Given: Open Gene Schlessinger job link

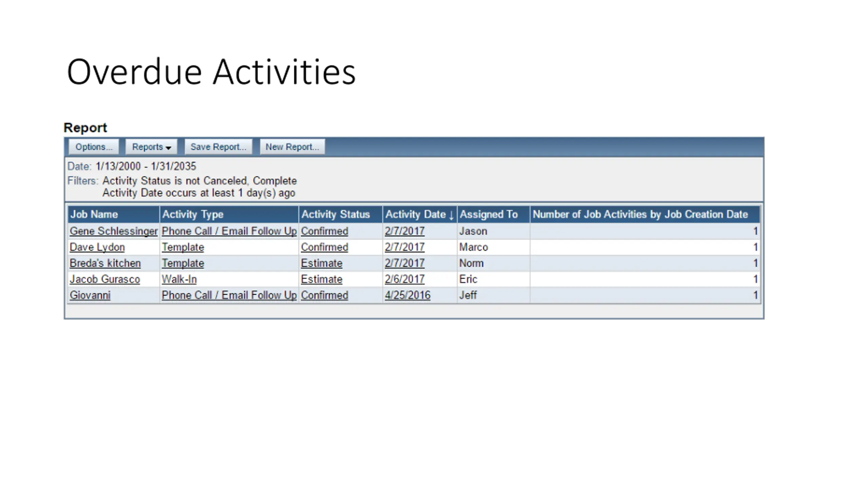Looking at the screenshot, I should click(x=114, y=231).
